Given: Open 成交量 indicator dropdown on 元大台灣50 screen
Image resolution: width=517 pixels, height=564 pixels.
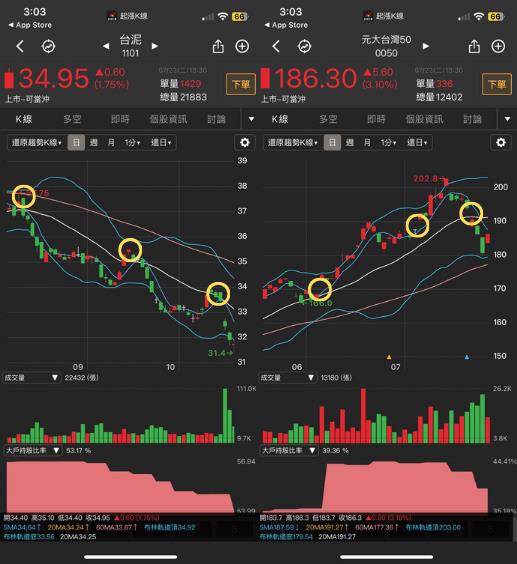Looking at the screenshot, I should pos(287,378).
